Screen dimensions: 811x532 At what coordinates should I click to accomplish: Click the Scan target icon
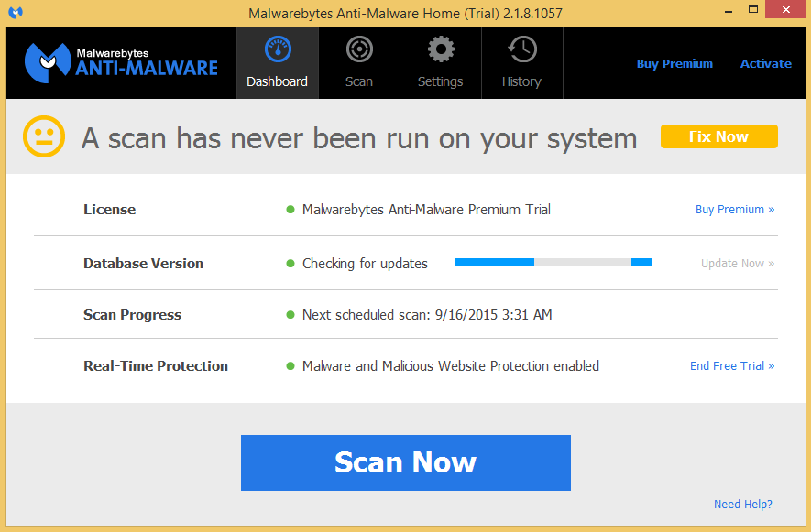click(359, 49)
